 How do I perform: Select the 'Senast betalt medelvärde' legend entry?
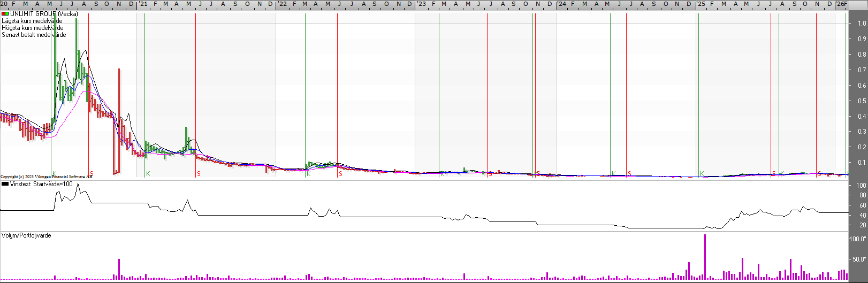click(34, 35)
